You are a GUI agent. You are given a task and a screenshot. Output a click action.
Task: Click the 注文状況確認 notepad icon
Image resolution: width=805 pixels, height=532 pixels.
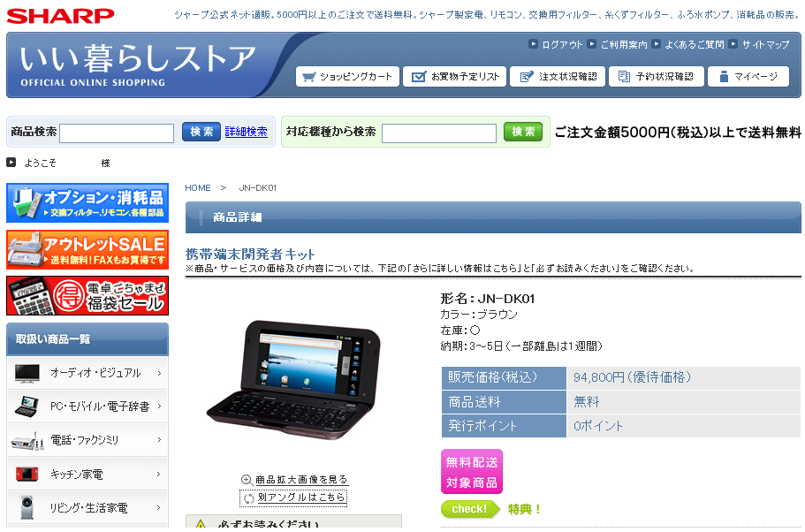527,77
